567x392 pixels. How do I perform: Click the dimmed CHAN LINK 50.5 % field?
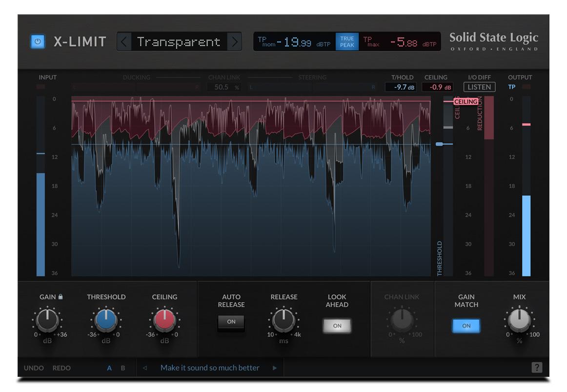tap(223, 87)
